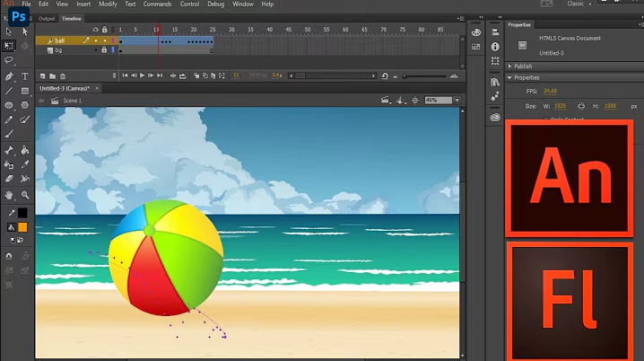
Task: Play the timeline animation
Action: (x=142, y=75)
